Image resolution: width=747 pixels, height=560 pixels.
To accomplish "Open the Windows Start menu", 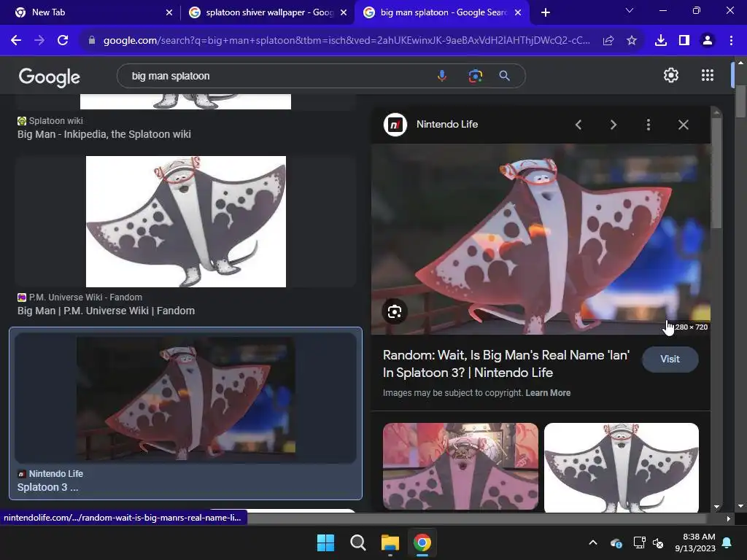I will pyautogui.click(x=326, y=542).
